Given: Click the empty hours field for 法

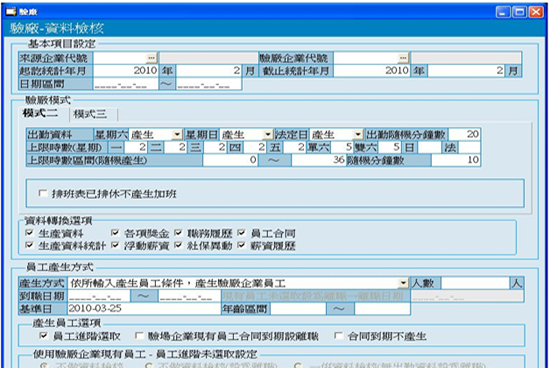Looking at the screenshot, I should click(469, 147).
